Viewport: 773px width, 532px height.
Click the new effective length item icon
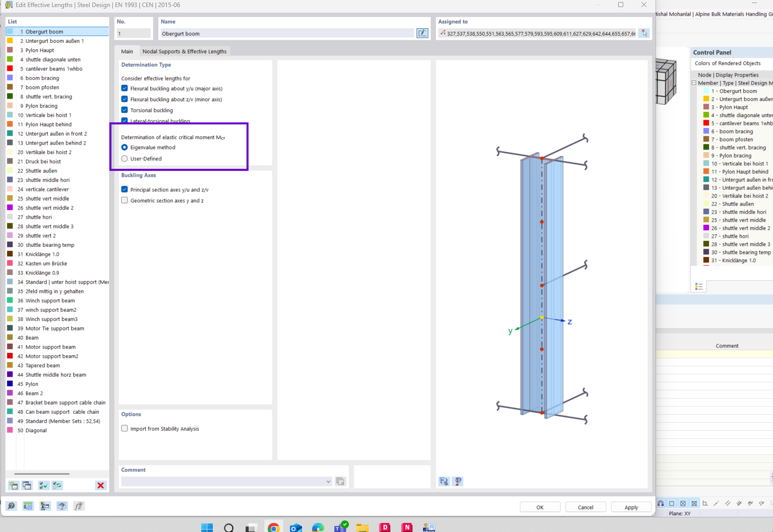[x=13, y=485]
